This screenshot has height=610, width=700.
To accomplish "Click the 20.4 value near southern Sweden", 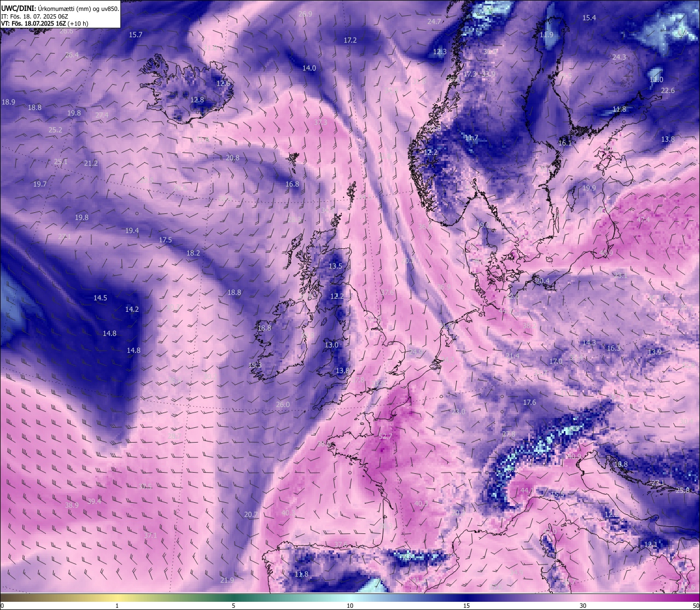I will (542, 281).
